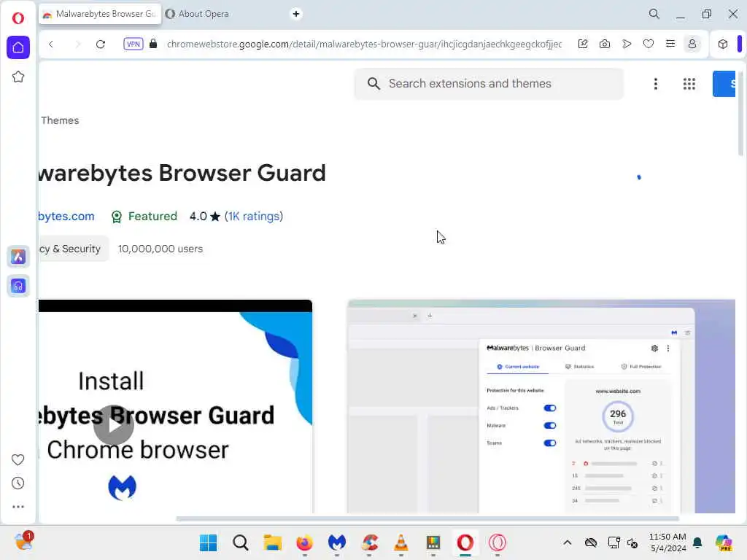Open the Opera menu logo
Screen dimensions: 747x560
tap(18, 18)
